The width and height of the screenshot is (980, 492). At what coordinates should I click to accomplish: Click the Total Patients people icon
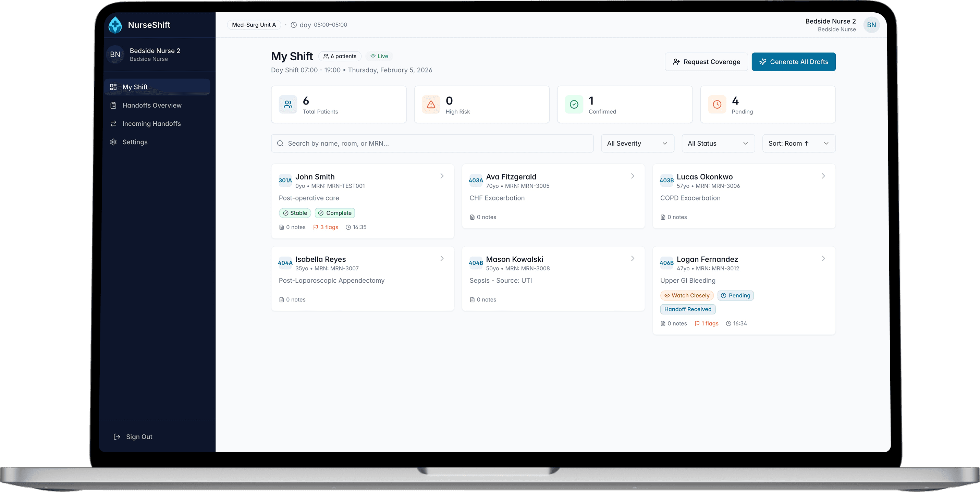click(x=288, y=104)
